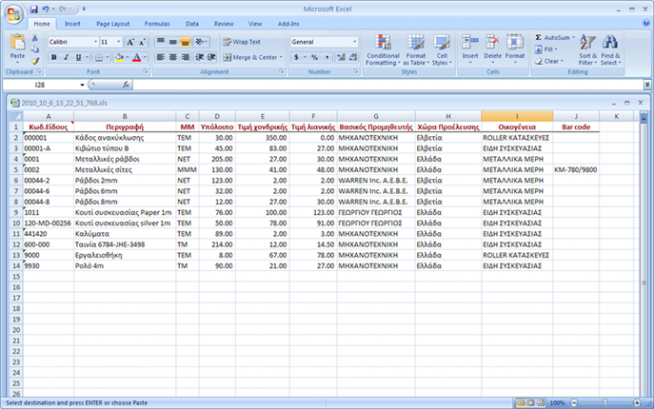Screen dimensions: 654x409
Task: Enable Wrap Text
Action: point(242,42)
